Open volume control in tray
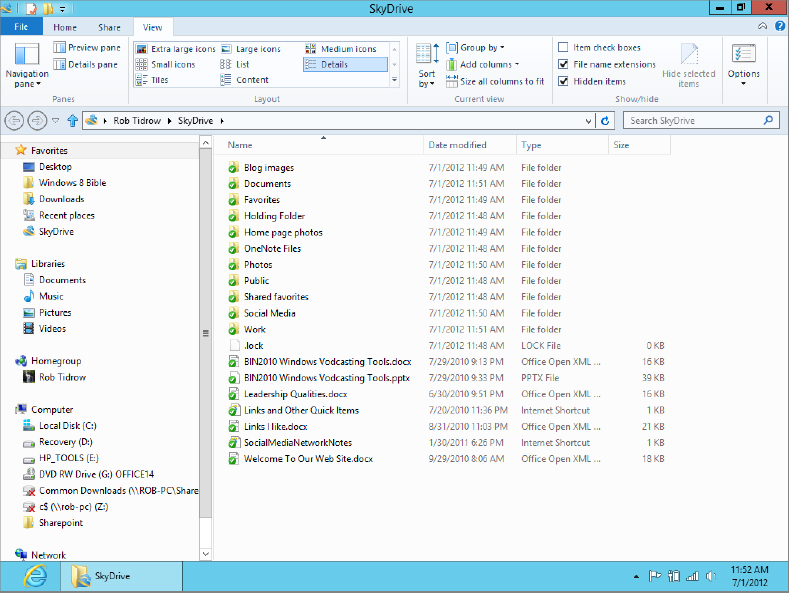This screenshot has width=789, height=593. pos(711,576)
